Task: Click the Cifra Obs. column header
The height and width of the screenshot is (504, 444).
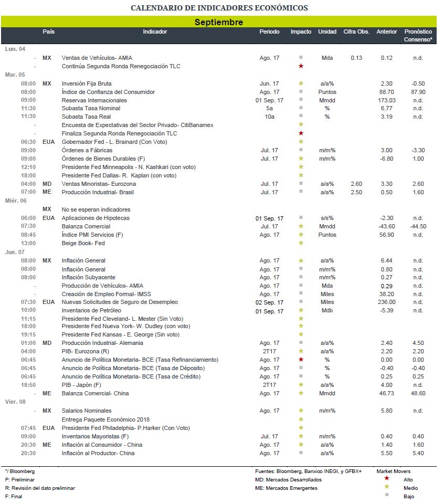Action: click(356, 31)
